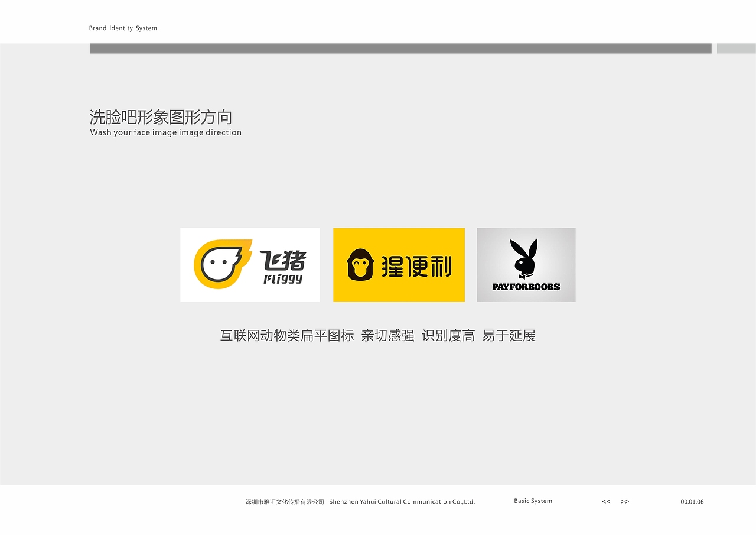Click the bunny head logo above PAYFORBOOBS
The width and height of the screenshot is (756, 535).
pos(525,258)
